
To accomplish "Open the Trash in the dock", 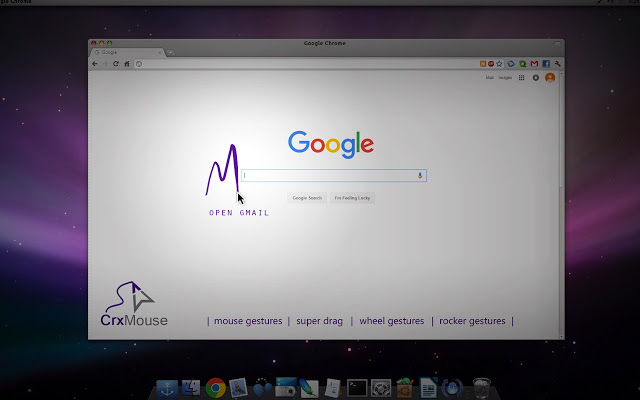I will coord(482,388).
